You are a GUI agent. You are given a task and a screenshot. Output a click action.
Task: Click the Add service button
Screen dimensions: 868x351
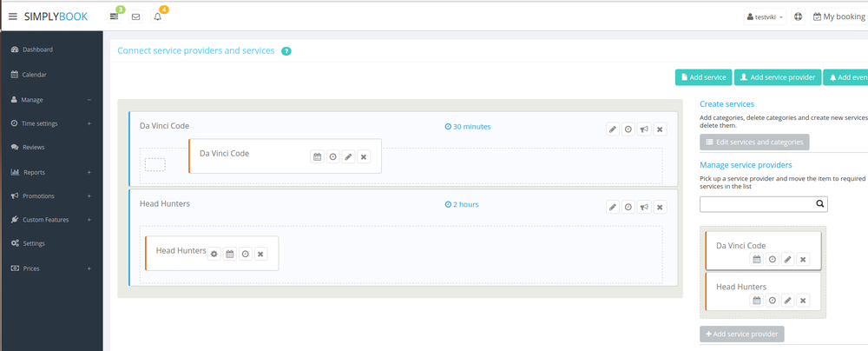(x=703, y=77)
